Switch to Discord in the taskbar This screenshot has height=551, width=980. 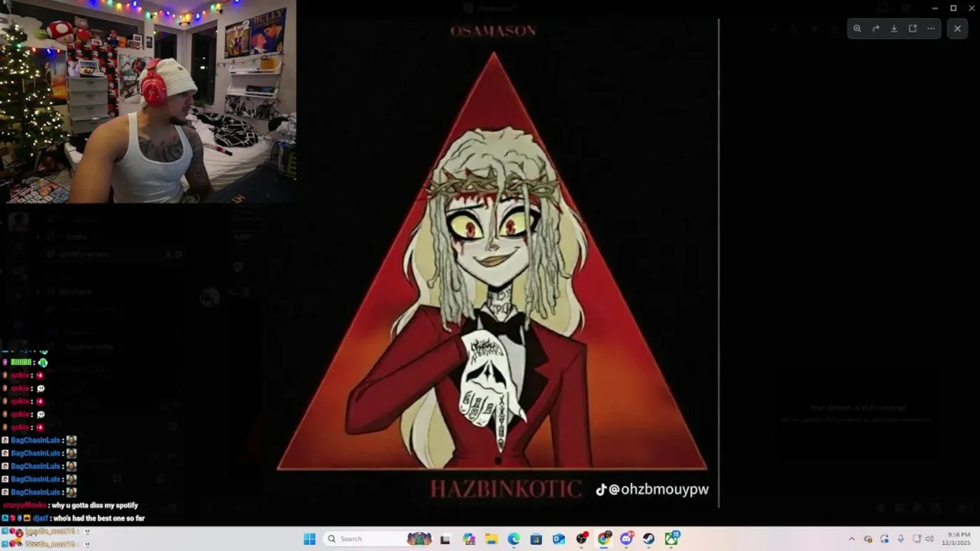click(x=627, y=539)
